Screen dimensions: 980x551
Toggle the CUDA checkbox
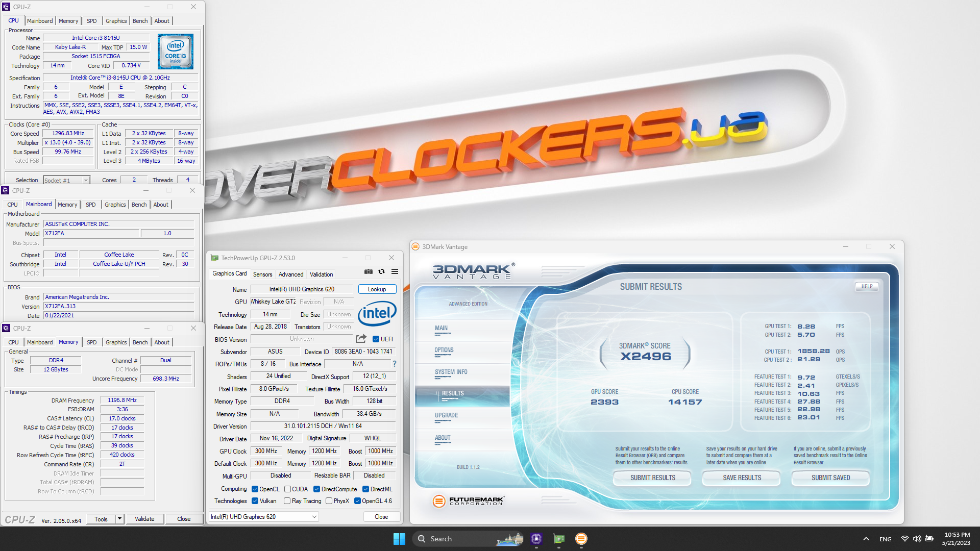tap(287, 489)
